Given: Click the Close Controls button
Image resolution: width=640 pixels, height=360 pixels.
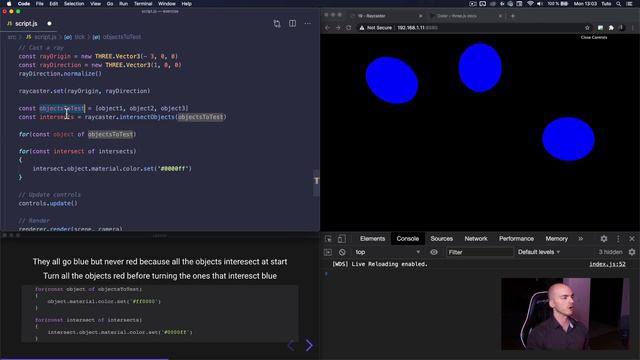Looking at the screenshot, I should click(594, 37).
